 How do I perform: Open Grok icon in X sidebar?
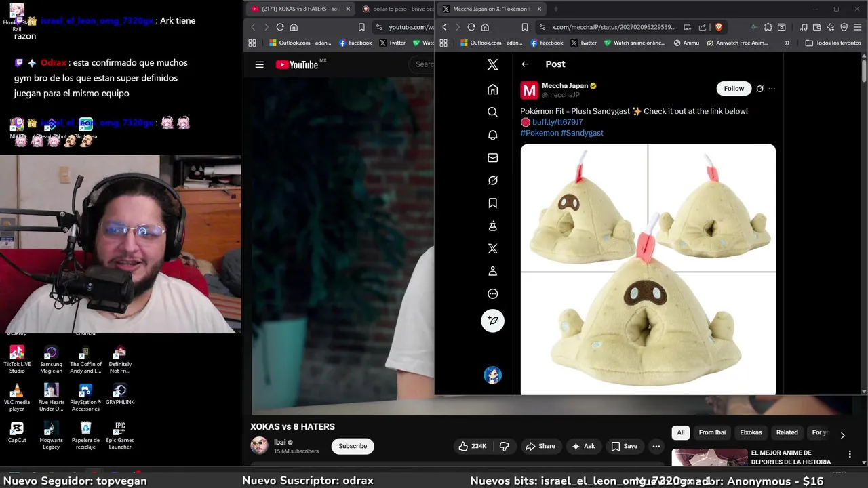click(493, 180)
